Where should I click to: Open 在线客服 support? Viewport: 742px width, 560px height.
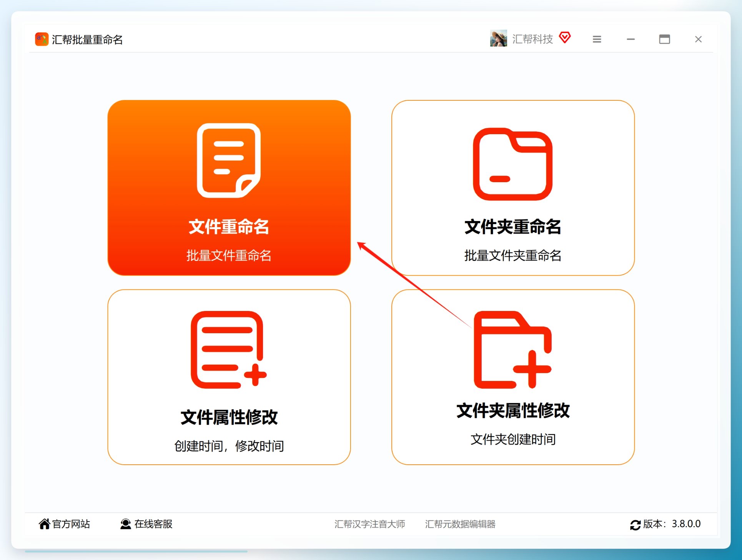153,524
